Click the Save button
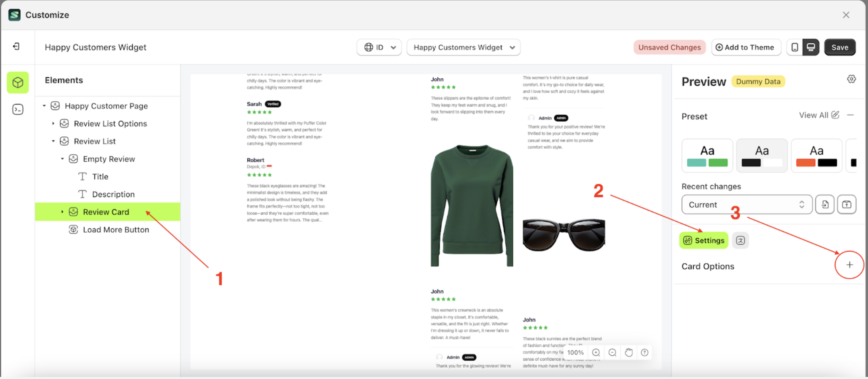 tap(839, 47)
